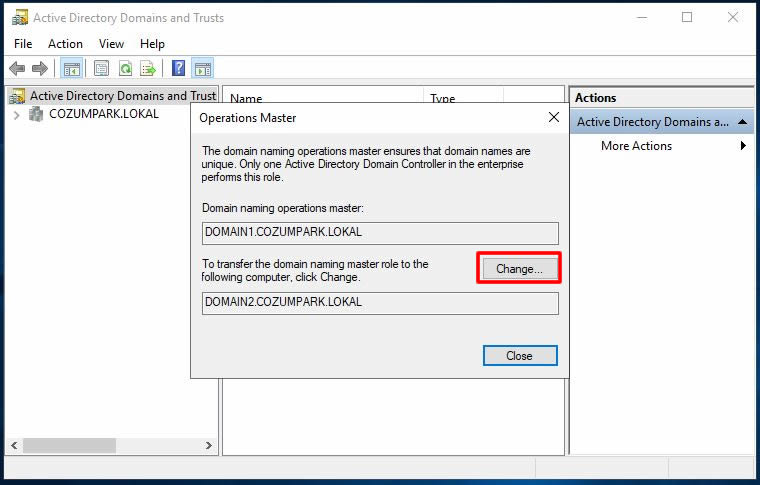Expand the More Actions submenu arrow
The image size is (760, 485).
(x=743, y=146)
